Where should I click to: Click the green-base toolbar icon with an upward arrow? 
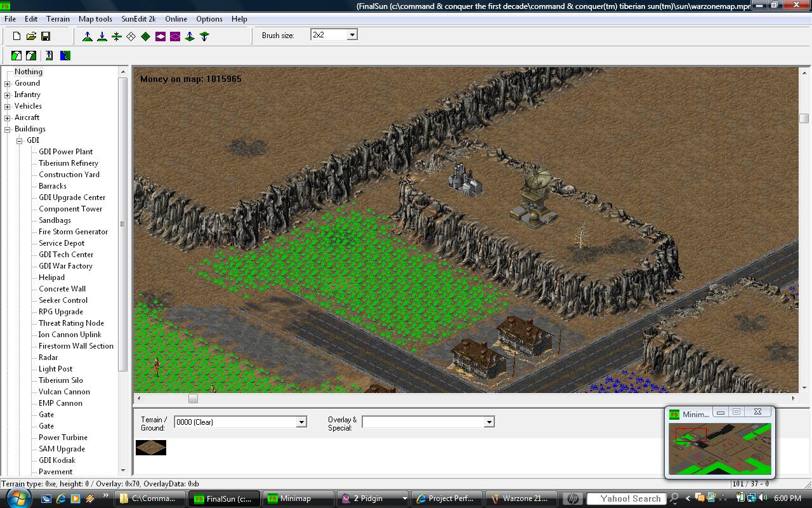click(x=49, y=56)
